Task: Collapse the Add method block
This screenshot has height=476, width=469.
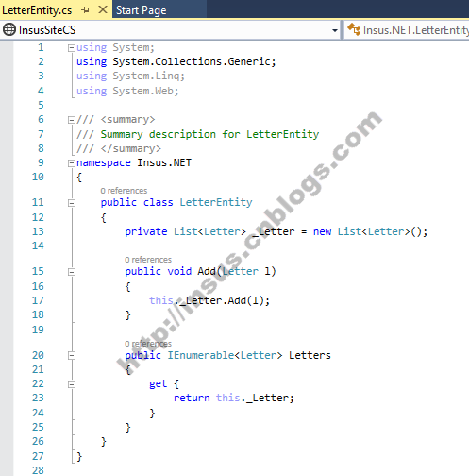Action: 72,272
